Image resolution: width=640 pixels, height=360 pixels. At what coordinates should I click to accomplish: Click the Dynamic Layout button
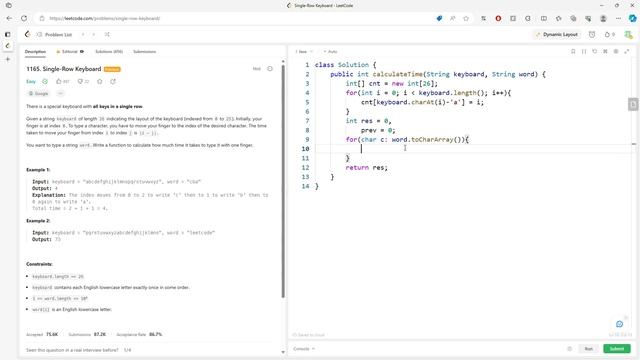click(x=557, y=35)
